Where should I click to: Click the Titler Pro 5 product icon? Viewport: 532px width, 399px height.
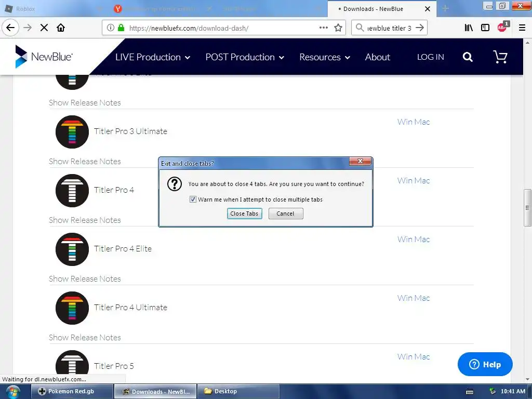coord(72,362)
